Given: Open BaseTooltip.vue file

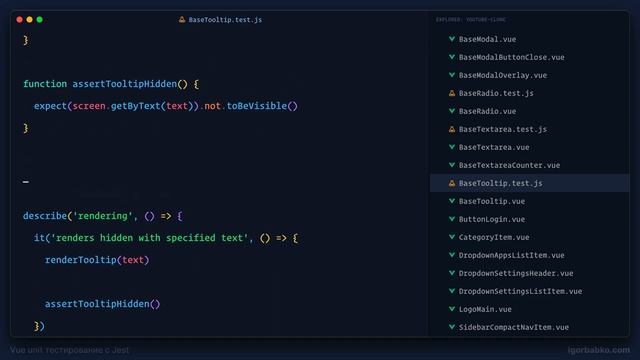Looking at the screenshot, I should click(x=492, y=201).
